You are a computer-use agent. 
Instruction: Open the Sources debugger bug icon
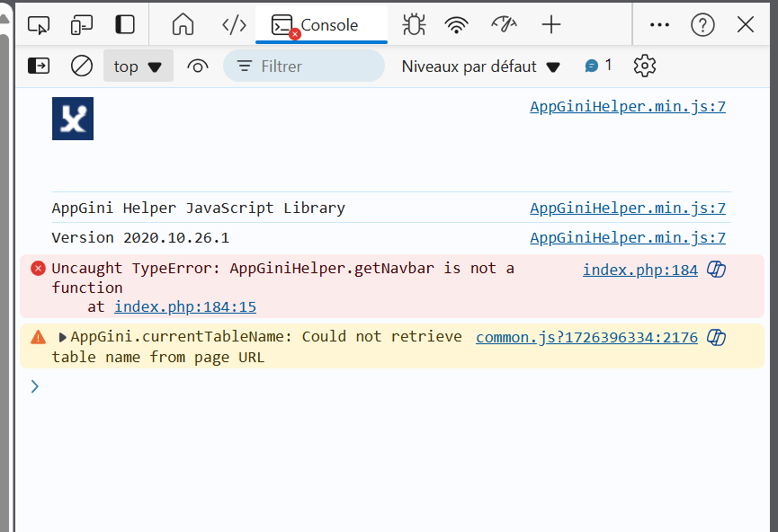pos(414,24)
